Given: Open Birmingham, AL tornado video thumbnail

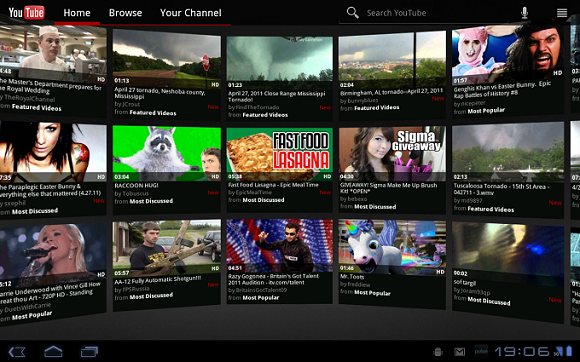Looking at the screenshot, I should [x=392, y=60].
